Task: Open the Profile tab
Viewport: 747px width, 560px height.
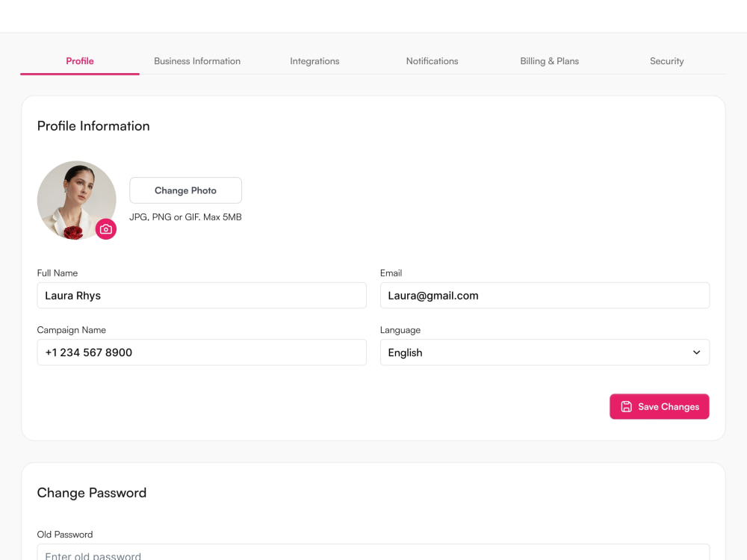Action: point(80,61)
